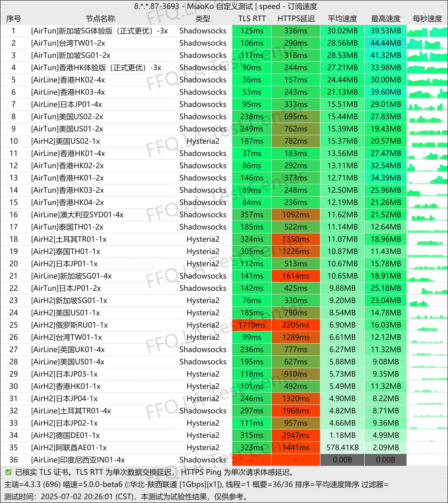448x503 pixels.
Task: Select the [AirH2]土耳其TR01-1x node name
Action: click(69, 239)
